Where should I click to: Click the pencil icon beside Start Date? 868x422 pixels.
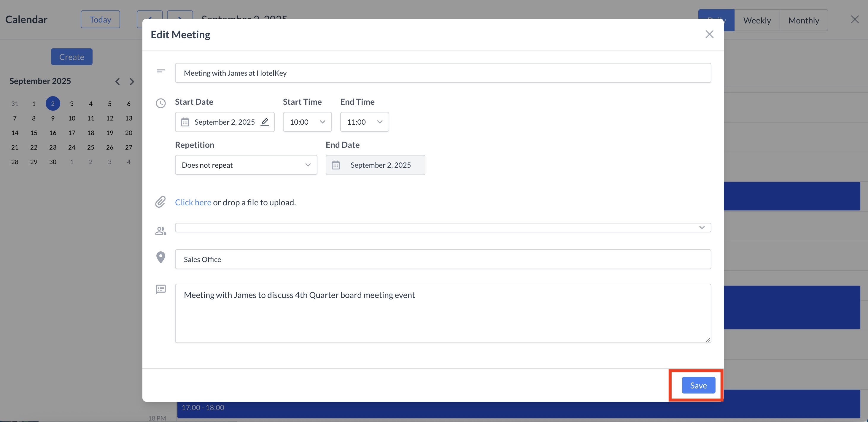[265, 122]
